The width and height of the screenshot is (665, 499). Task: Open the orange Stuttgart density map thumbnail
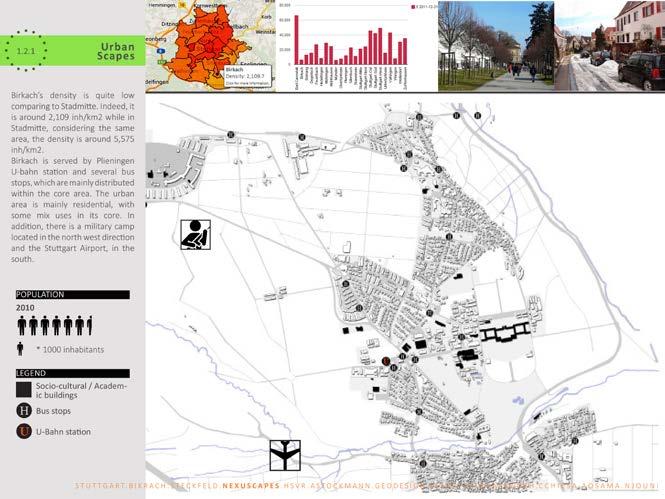click(210, 46)
